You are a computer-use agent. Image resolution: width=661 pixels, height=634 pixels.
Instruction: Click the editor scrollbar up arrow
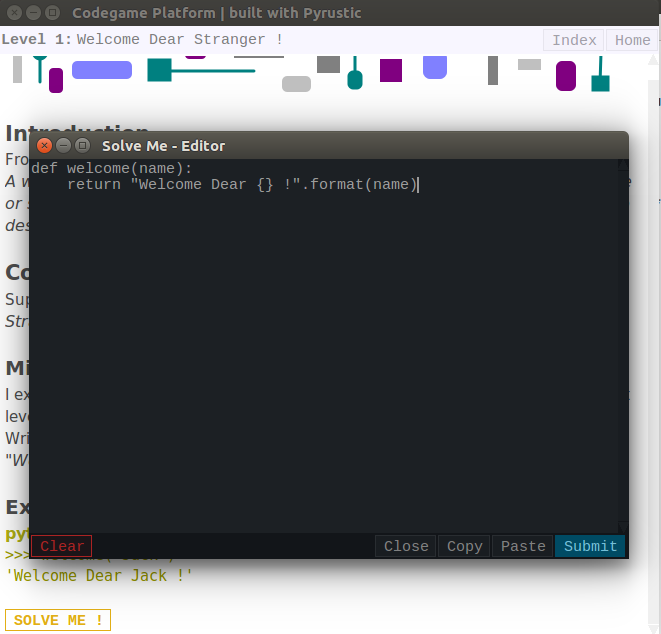click(623, 165)
